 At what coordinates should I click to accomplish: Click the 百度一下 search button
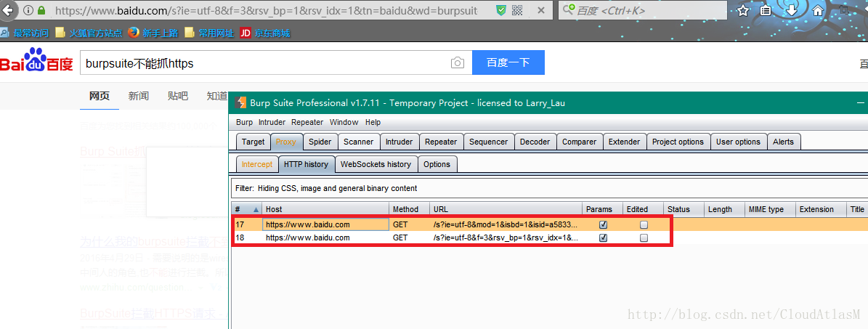point(508,62)
